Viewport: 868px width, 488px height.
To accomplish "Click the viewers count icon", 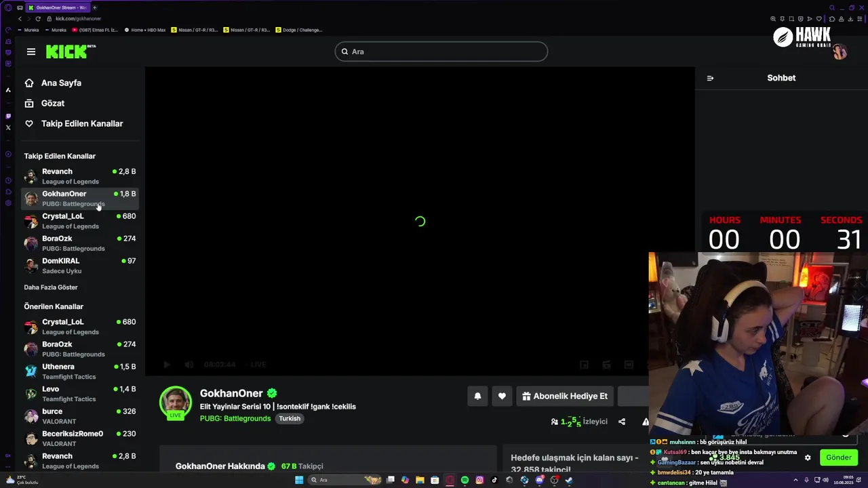I will click(x=555, y=422).
